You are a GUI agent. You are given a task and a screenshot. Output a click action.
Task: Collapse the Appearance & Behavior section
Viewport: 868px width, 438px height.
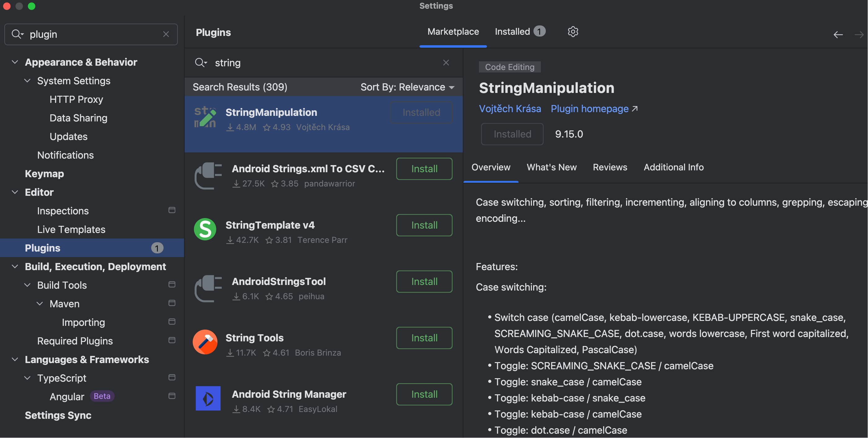click(15, 62)
